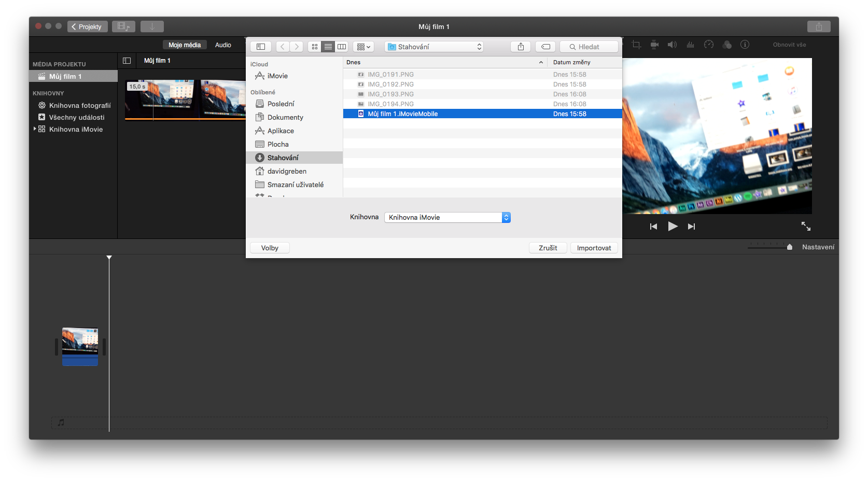
Task: Click the Zrušit button
Action: point(548,248)
